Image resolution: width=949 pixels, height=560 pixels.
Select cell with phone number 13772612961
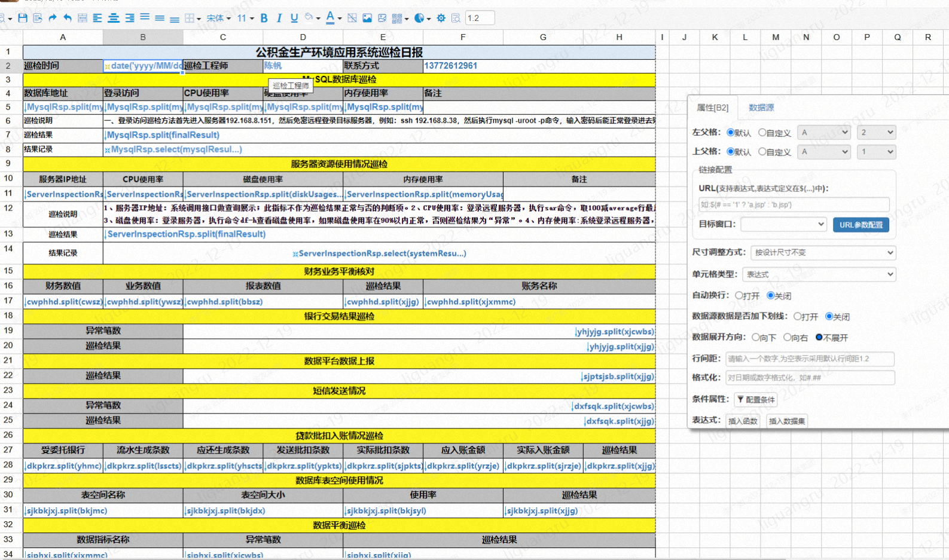(539, 66)
